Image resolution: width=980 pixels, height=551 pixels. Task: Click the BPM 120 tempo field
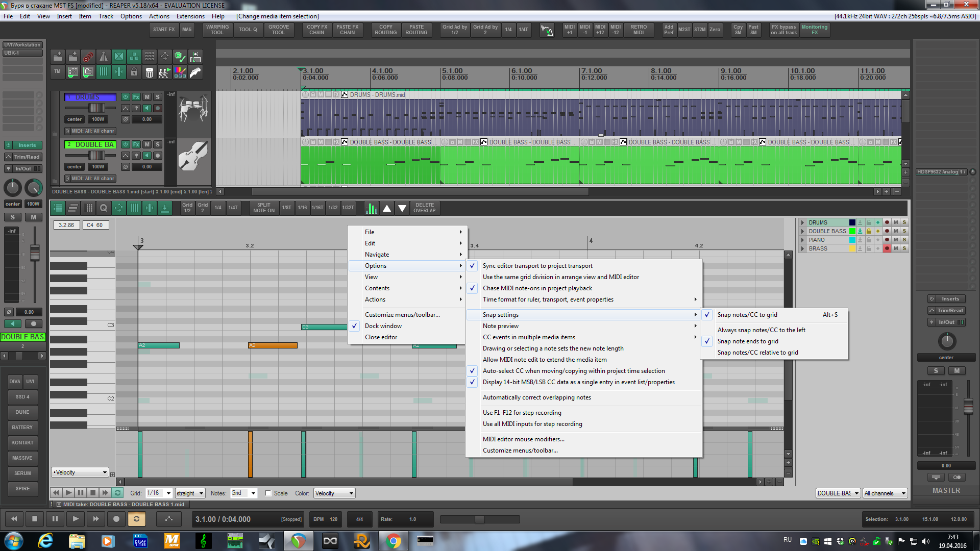tap(326, 519)
